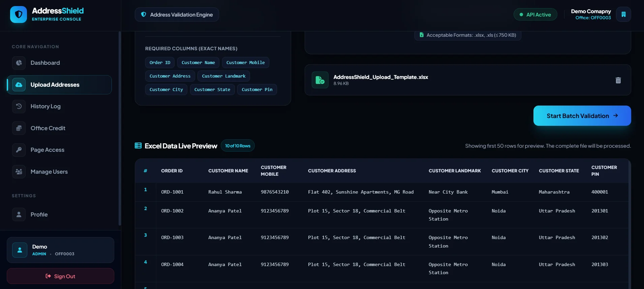This screenshot has width=644, height=289.
Task: Click the API Active status badge
Action: tap(535, 15)
